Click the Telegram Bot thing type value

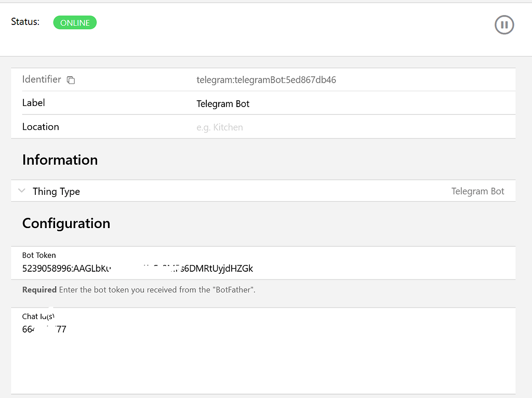(x=477, y=191)
